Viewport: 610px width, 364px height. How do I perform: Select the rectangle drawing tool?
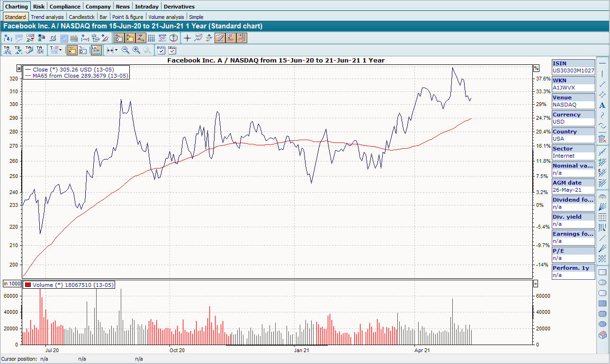coord(602,272)
